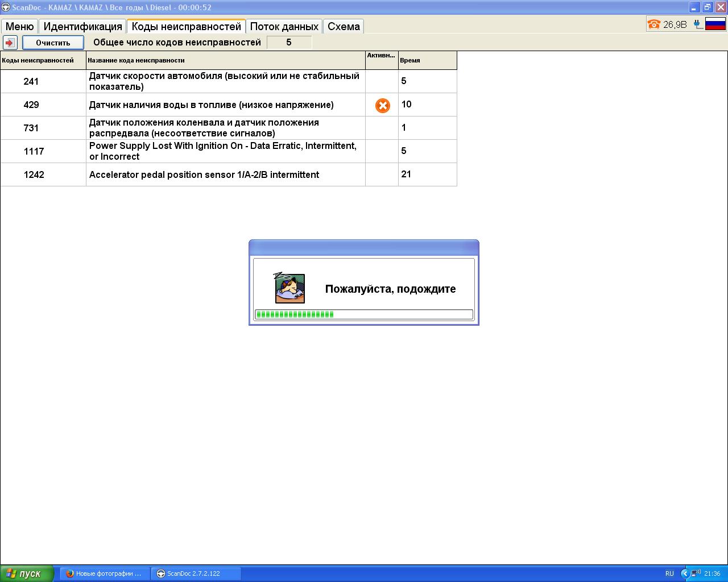Click the Пожалуйста, подождите message text
Viewport: 728px width, 582px height.
390,289
